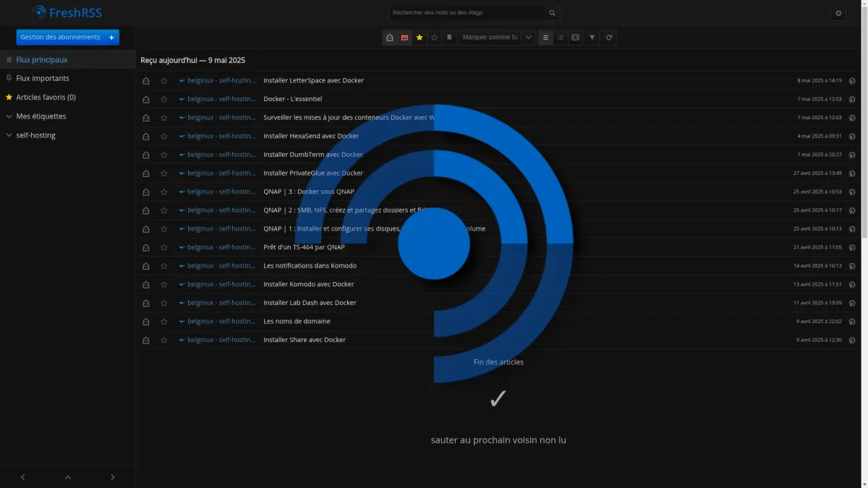Viewport: 868px width, 488px height.
Task: Toggle display of read articles filter
Action: pyautogui.click(x=390, y=38)
